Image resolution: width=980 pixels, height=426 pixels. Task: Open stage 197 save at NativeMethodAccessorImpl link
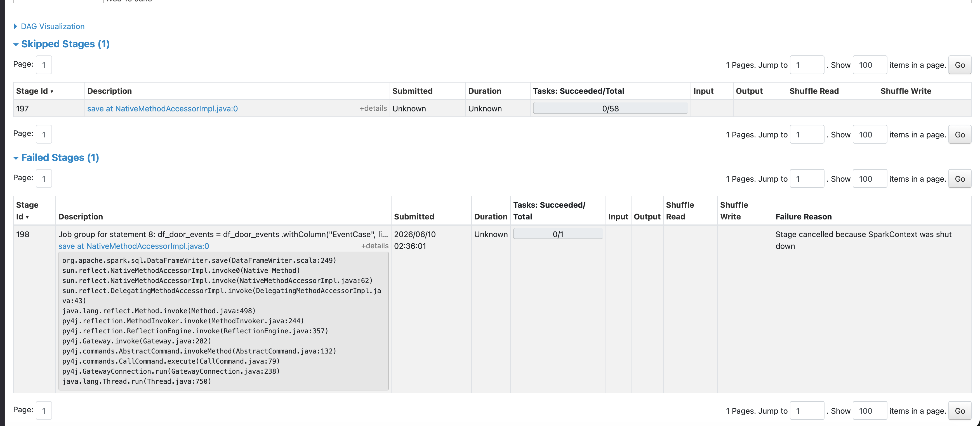point(162,109)
